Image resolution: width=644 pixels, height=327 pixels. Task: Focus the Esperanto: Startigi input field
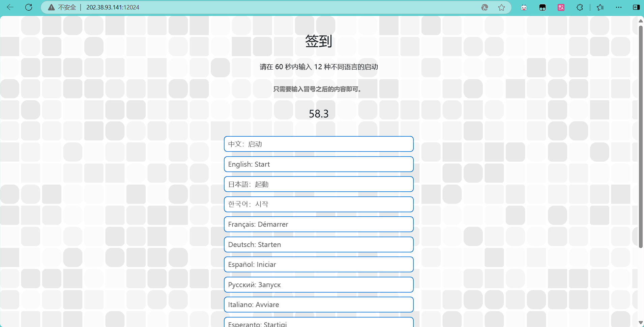coord(319,322)
